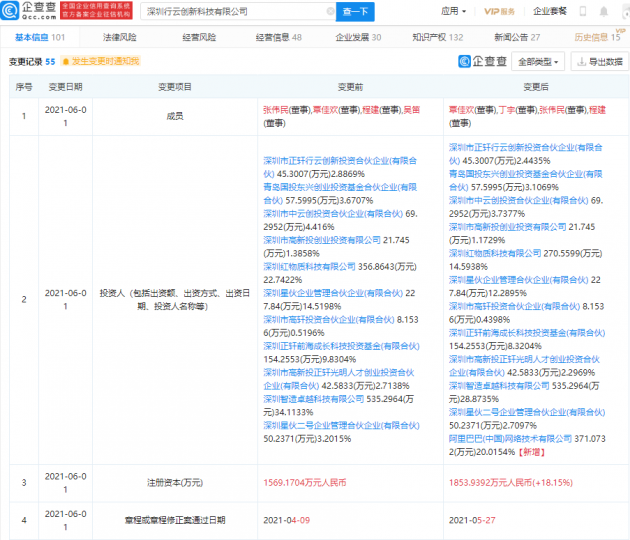Viewport: 630px width, 540px height.
Task: Open the 全部类型 filter dropdown
Action: [x=538, y=61]
